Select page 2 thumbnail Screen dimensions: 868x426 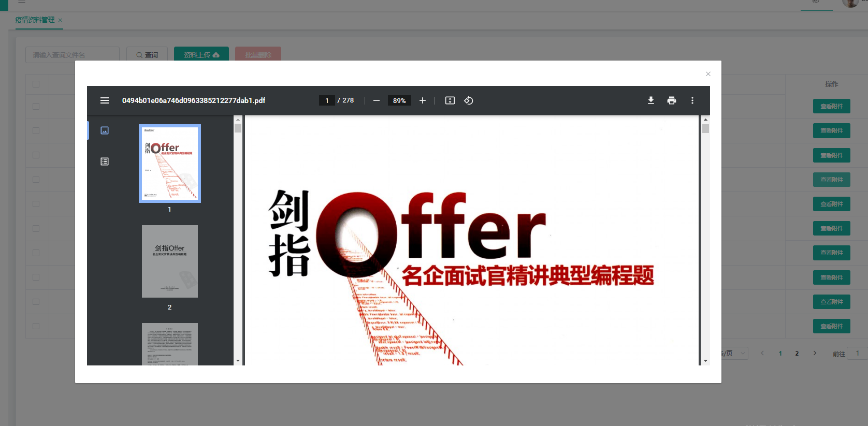coord(170,261)
